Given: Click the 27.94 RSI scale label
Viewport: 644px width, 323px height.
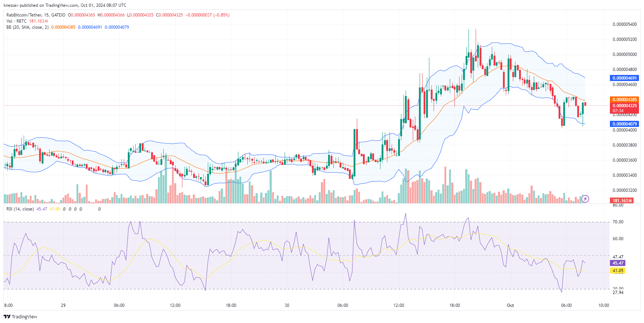Looking at the screenshot, I should pyautogui.click(x=618, y=293).
